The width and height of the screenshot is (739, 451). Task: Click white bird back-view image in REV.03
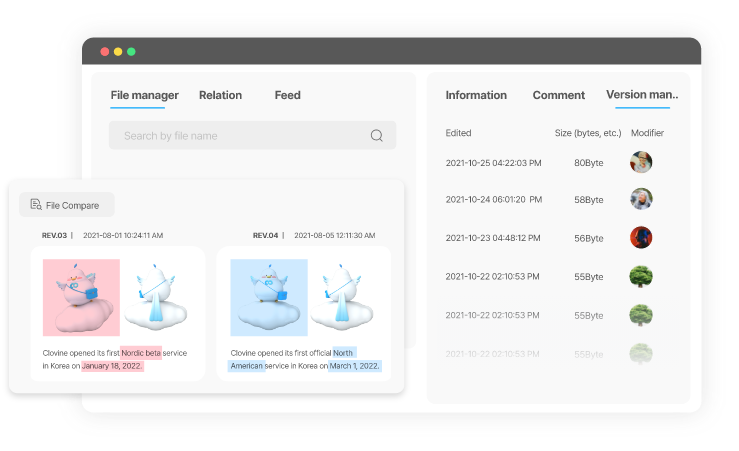[156, 297]
